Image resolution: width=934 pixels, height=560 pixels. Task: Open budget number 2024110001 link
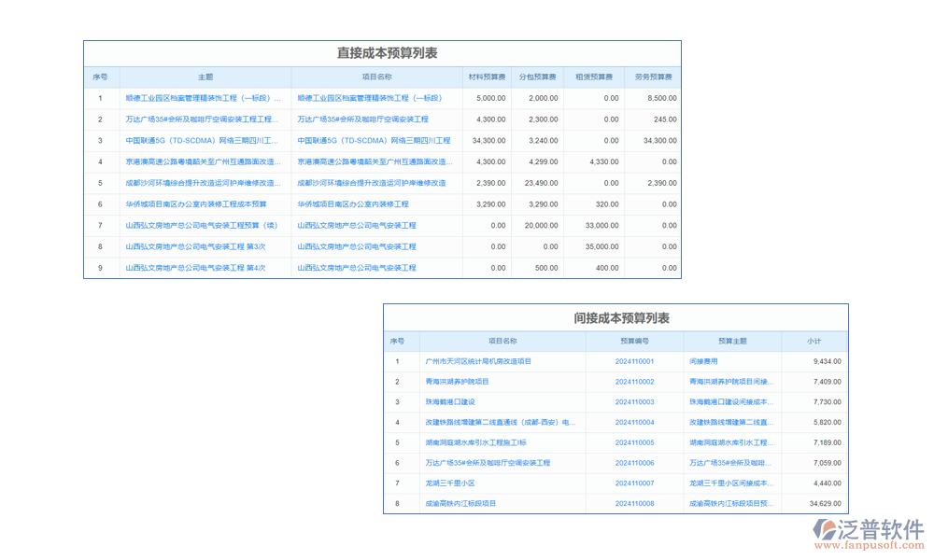pyautogui.click(x=634, y=361)
